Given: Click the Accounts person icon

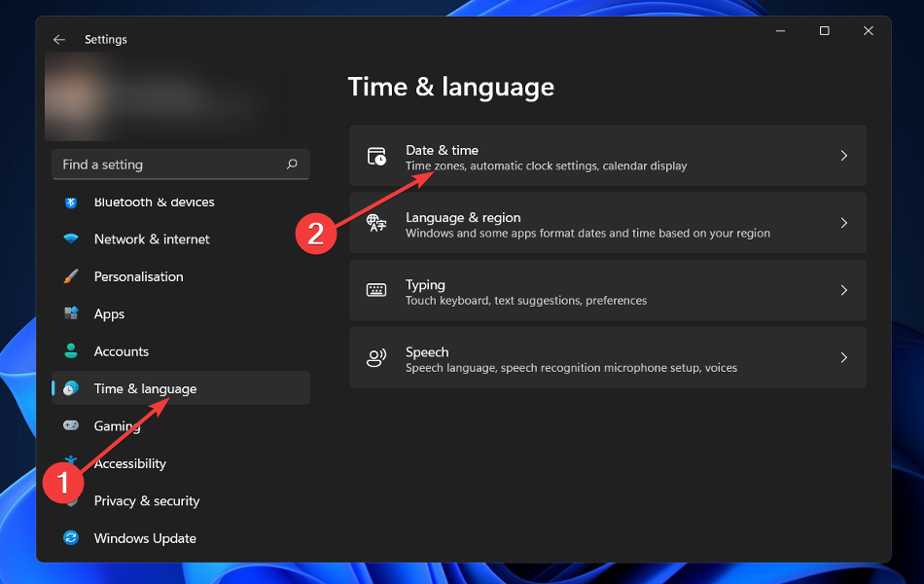Looking at the screenshot, I should click(x=71, y=351).
